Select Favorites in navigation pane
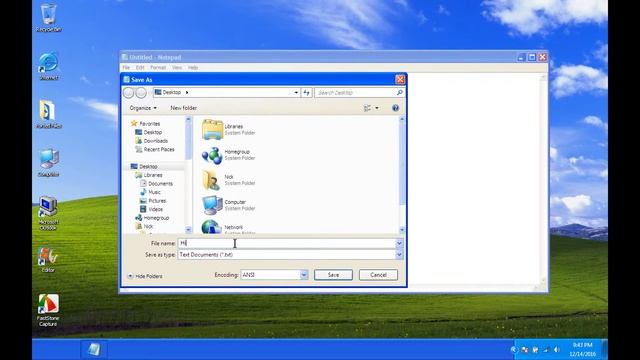The height and width of the screenshot is (360, 640). click(145, 124)
